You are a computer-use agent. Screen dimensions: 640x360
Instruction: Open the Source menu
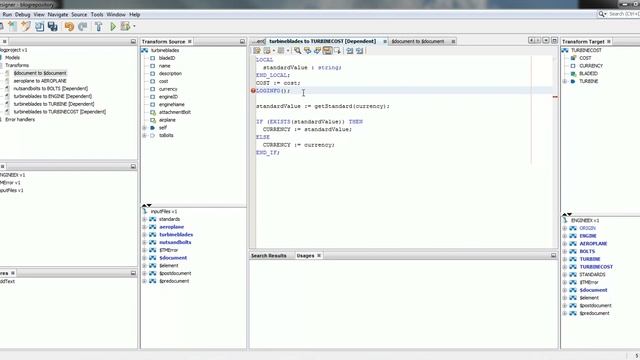pos(79,15)
